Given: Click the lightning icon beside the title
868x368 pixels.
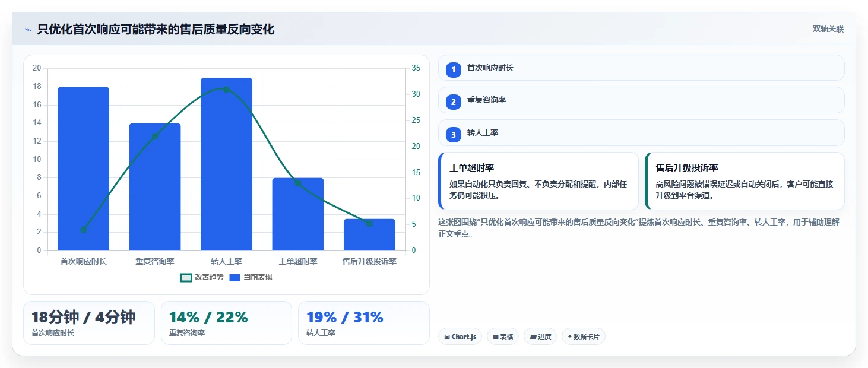Looking at the screenshot, I should [x=28, y=30].
